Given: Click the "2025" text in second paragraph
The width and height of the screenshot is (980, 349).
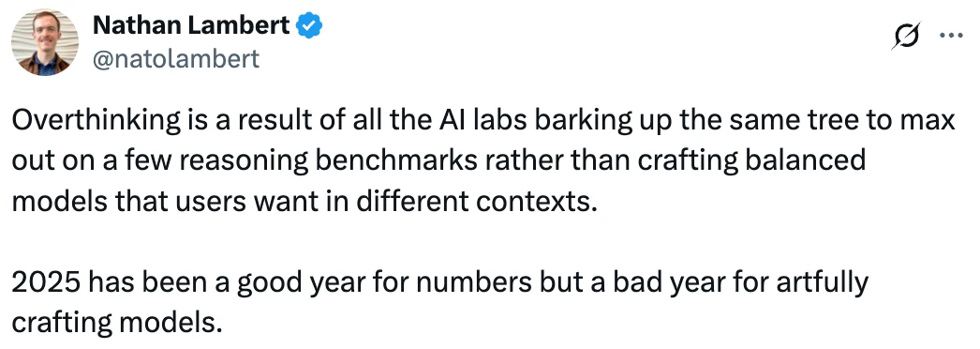Looking at the screenshot, I should [45, 283].
